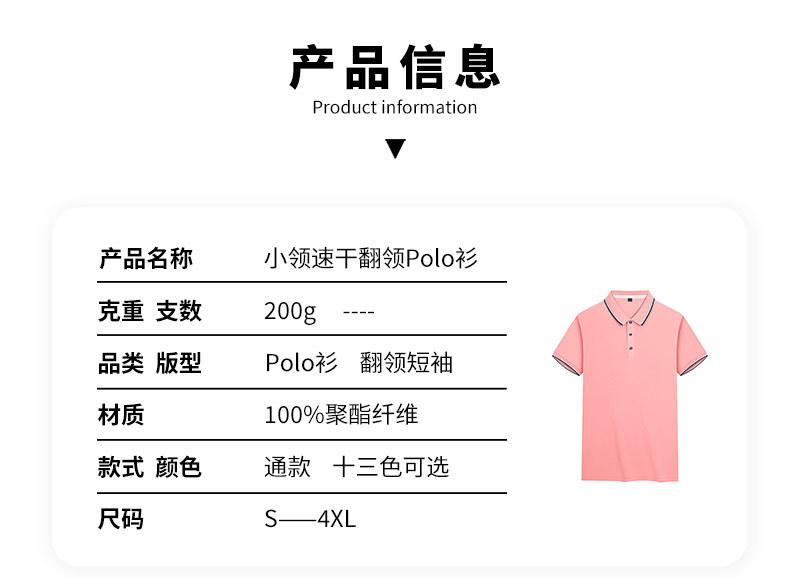790x578 pixels.
Task: Click the 'Product information' subtitle
Action: [x=395, y=107]
